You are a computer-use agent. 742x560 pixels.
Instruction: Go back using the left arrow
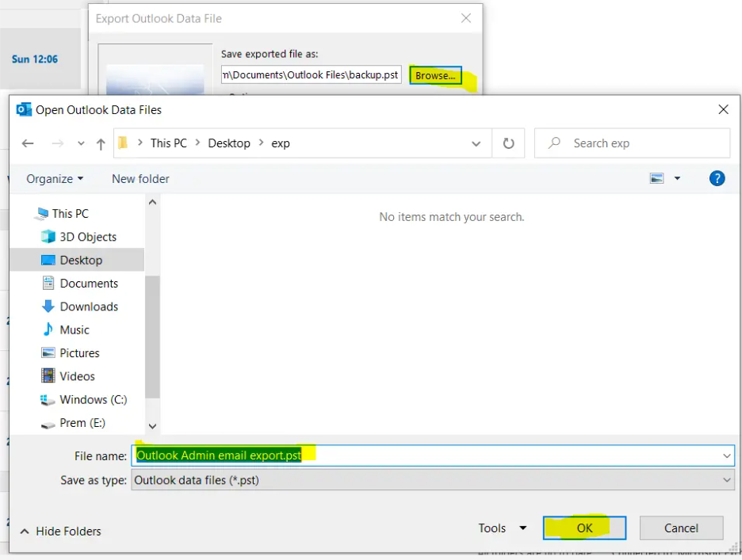click(x=28, y=143)
